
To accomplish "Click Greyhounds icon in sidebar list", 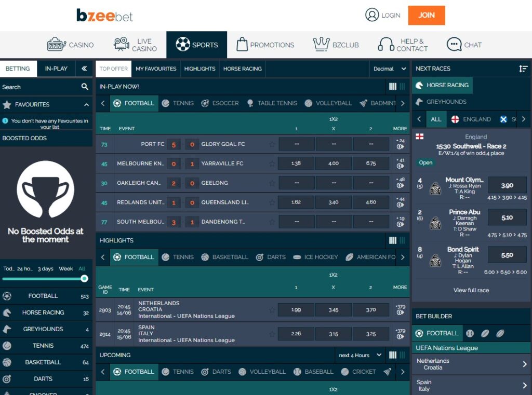I will (7, 329).
